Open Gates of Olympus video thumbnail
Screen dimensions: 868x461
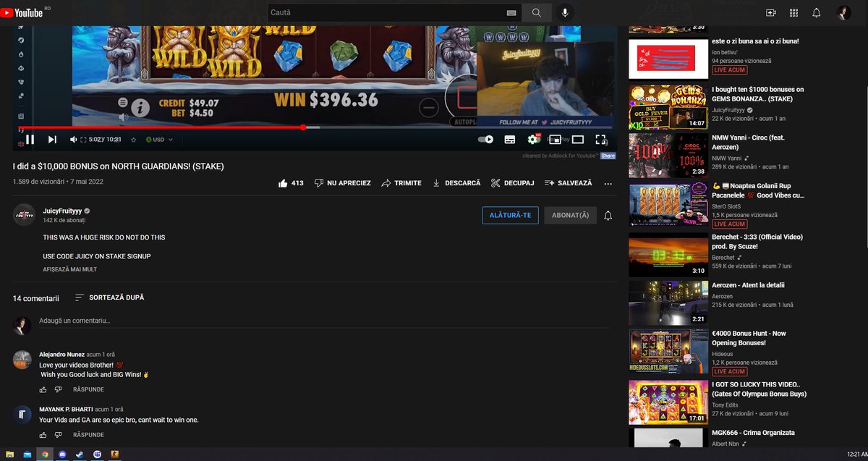pos(668,402)
